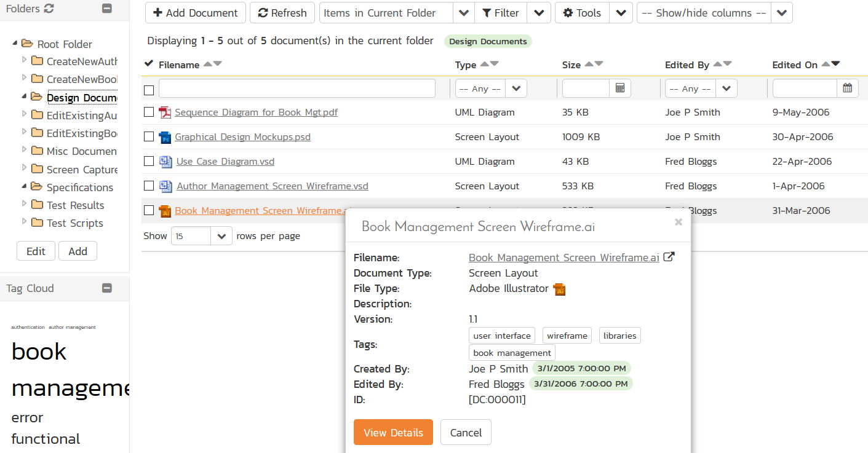Image resolution: width=868 pixels, height=453 pixels.
Task: Open the Type filter dropdown
Action: point(491,89)
